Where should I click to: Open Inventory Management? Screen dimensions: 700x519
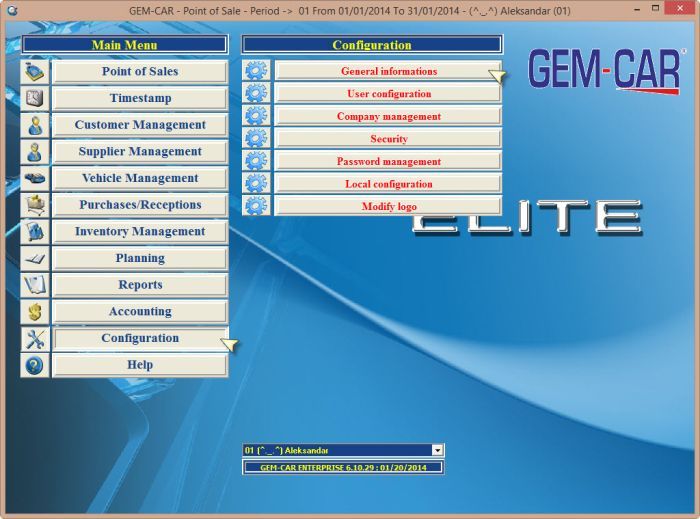(140, 232)
